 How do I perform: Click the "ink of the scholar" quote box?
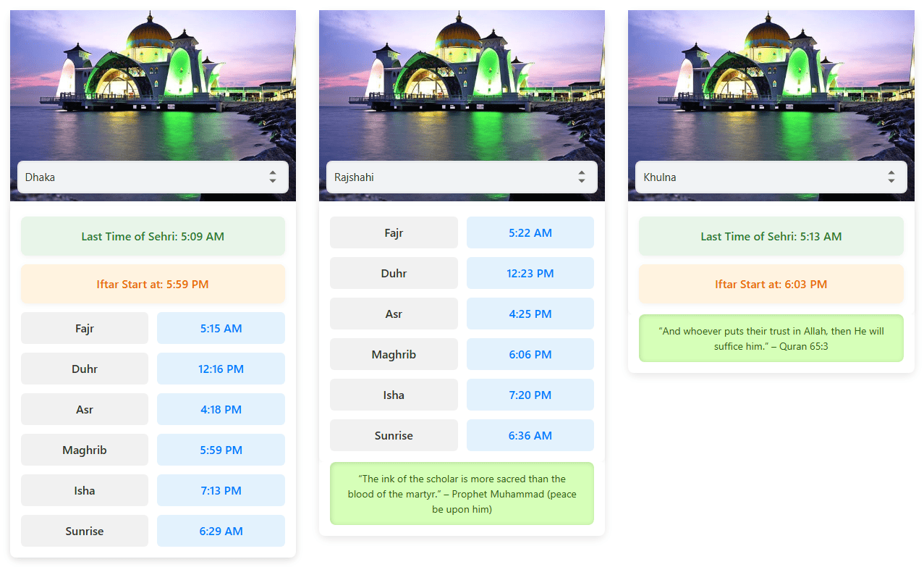click(462, 494)
